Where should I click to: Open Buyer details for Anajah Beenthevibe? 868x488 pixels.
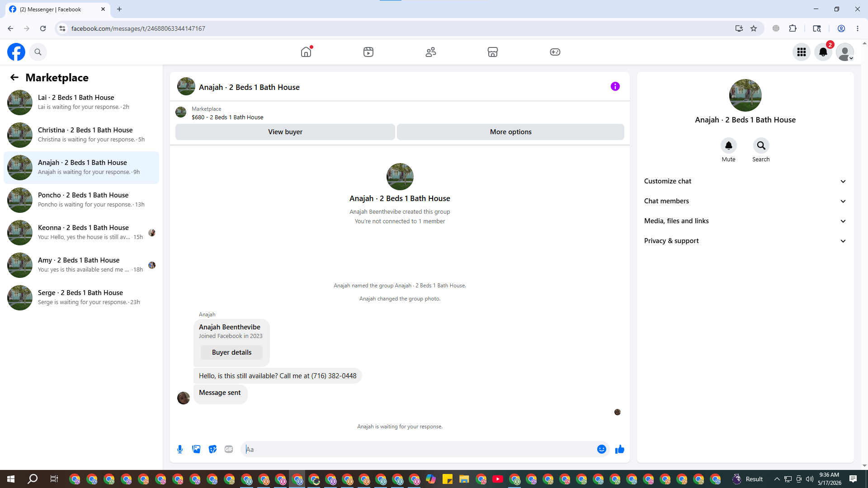(x=231, y=352)
